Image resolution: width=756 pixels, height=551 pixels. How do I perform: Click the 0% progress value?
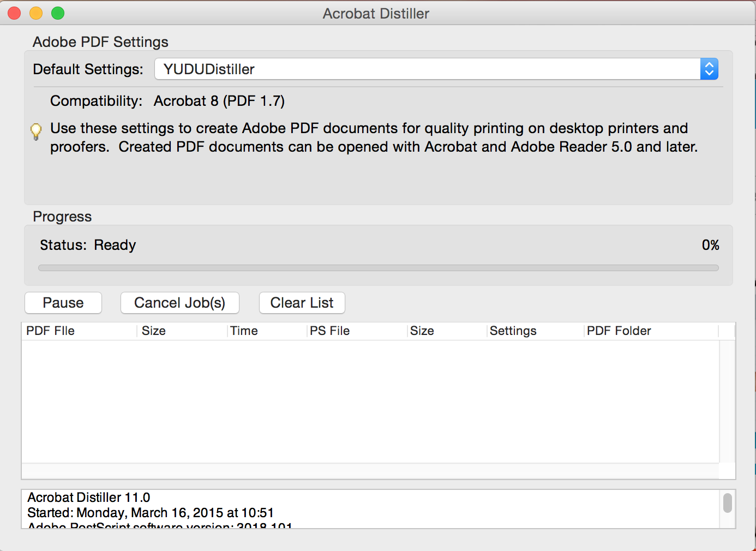(711, 245)
